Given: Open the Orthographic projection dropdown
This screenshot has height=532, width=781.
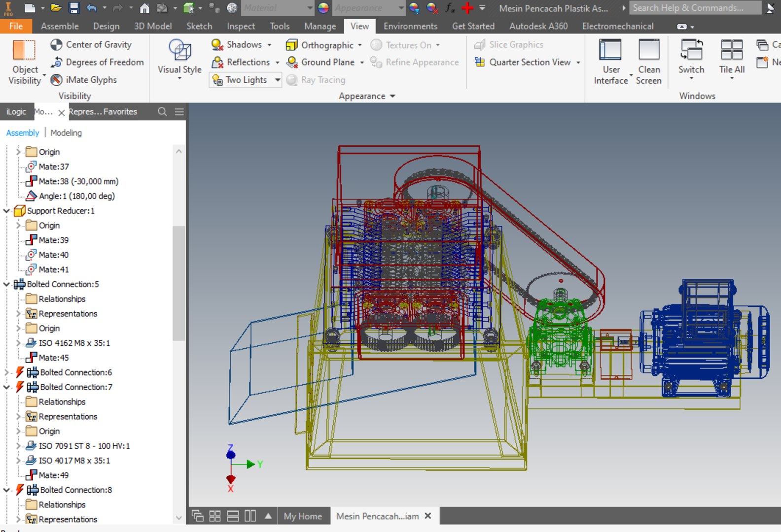Looking at the screenshot, I should click(360, 45).
